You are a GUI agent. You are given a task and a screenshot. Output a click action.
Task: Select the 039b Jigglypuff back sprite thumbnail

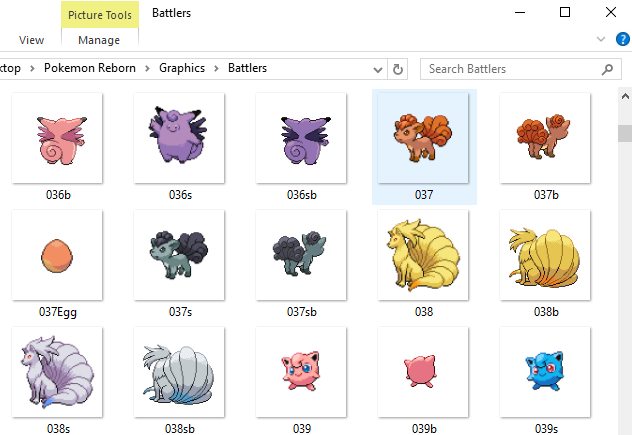[x=423, y=372]
